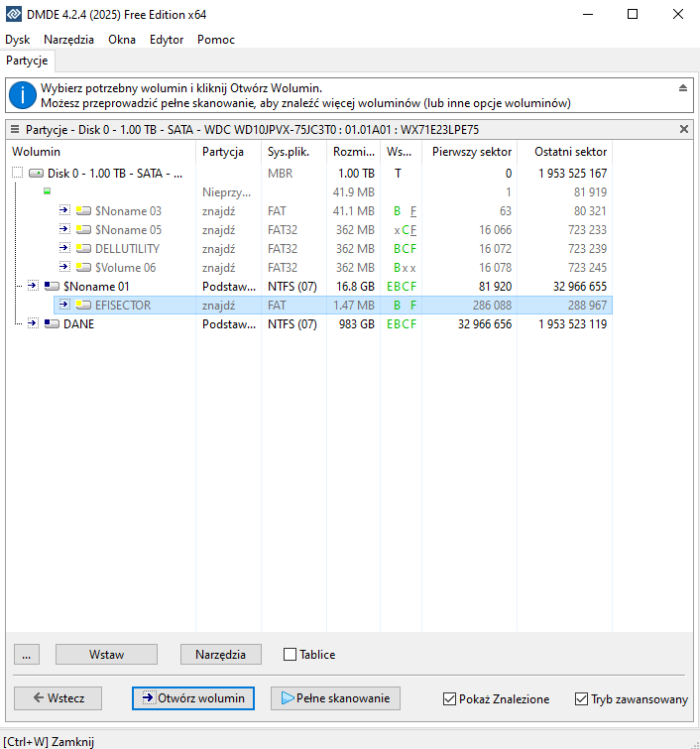
Task: Click the Partycja column header
Action: tap(228, 152)
